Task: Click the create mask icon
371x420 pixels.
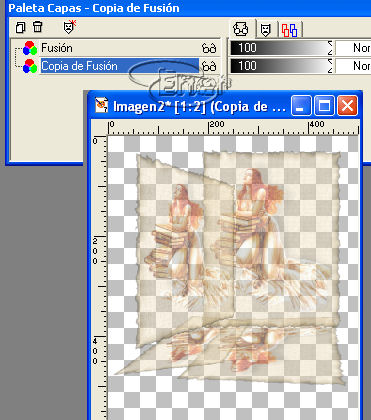Action: pos(70,27)
